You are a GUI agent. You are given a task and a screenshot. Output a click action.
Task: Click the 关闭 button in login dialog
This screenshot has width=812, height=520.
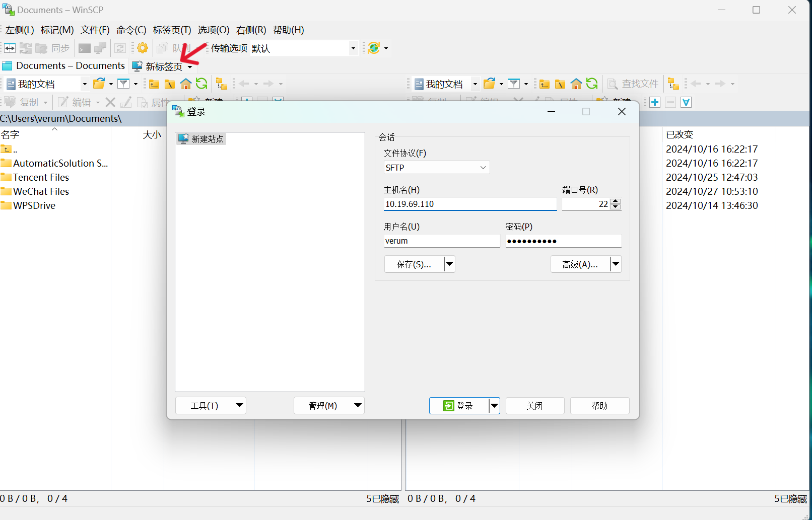534,406
